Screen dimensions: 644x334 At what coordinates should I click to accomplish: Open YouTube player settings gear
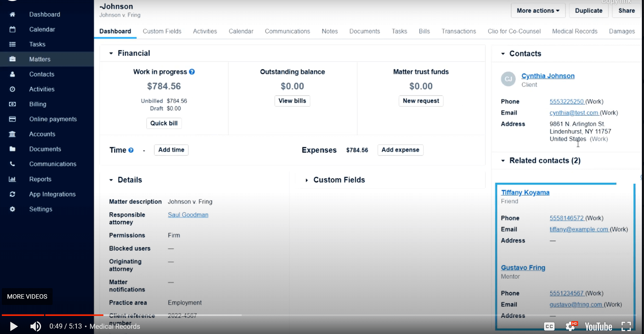(570, 326)
